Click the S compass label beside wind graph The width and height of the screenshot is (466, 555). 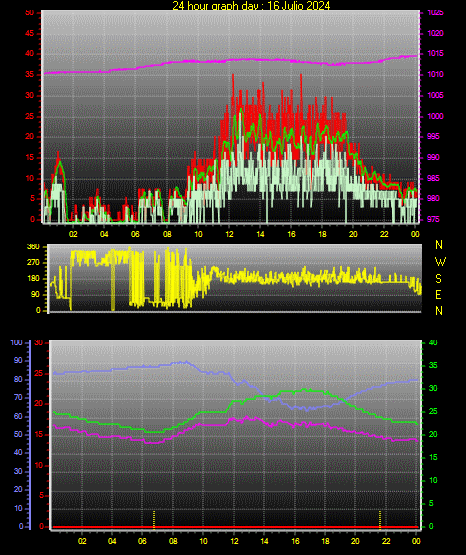coord(438,279)
